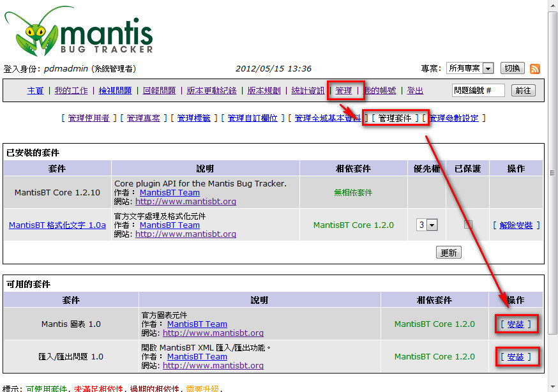The height and width of the screenshot is (392, 558).
Task: Click the Mantis 圖表 1.0 plugin name
Action: tap(71, 324)
